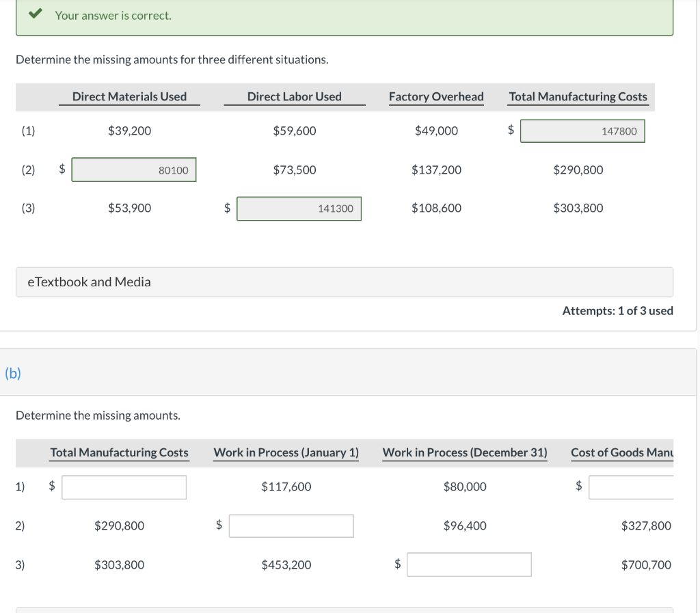
Task: Click empty Work in Process January 1 field
Action: point(291,526)
